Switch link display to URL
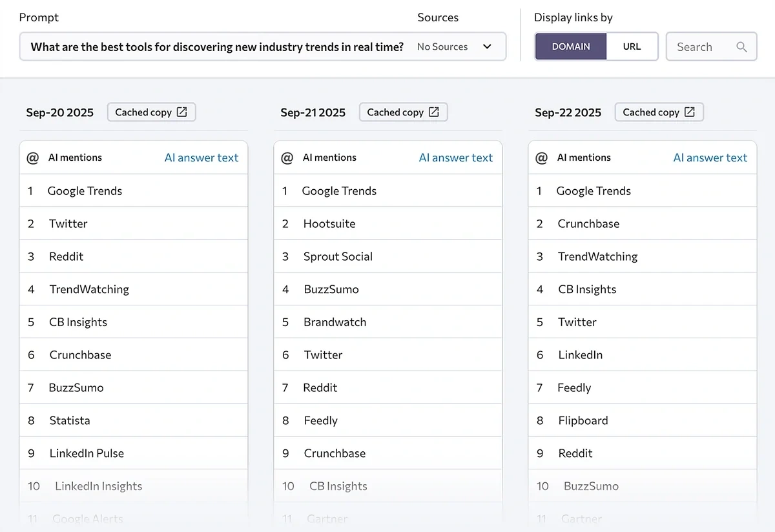This screenshot has height=532, width=775. pyautogui.click(x=632, y=47)
